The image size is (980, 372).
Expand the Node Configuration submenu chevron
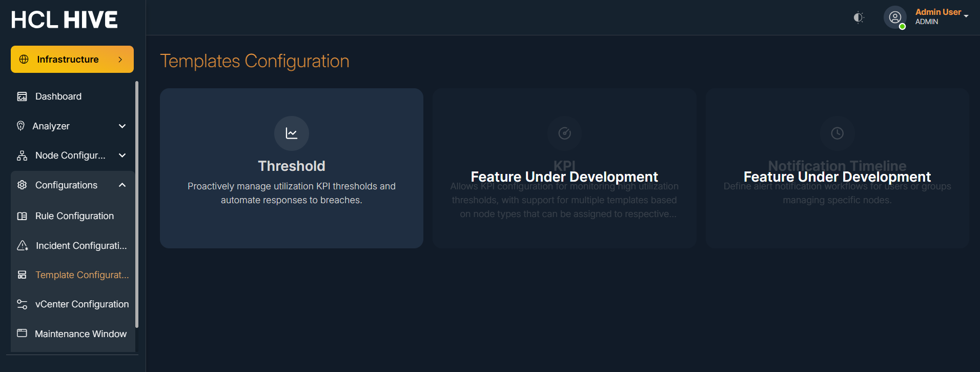(x=122, y=155)
